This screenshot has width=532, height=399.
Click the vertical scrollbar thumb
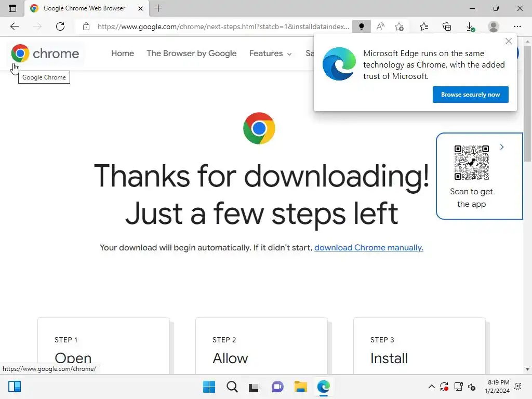[527, 103]
